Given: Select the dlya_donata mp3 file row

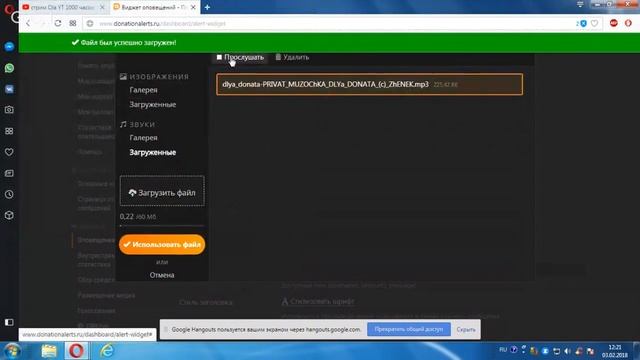Looking at the screenshot, I should [369, 84].
